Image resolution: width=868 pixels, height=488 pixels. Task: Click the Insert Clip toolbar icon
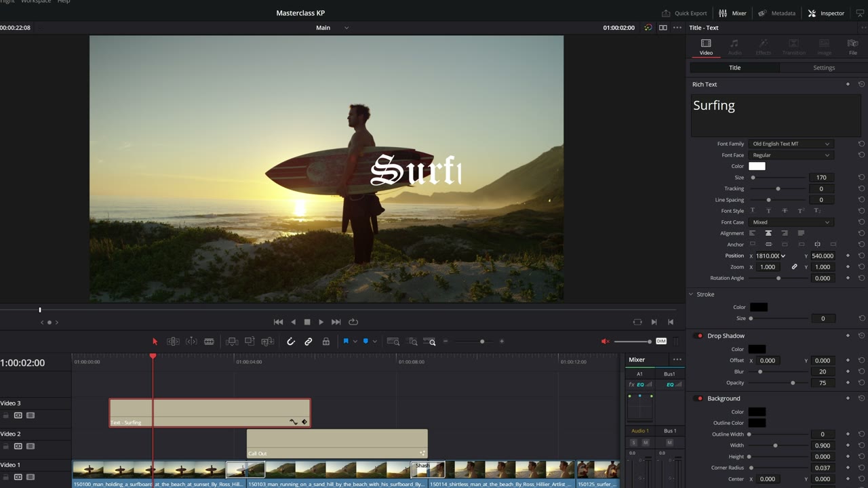click(232, 342)
